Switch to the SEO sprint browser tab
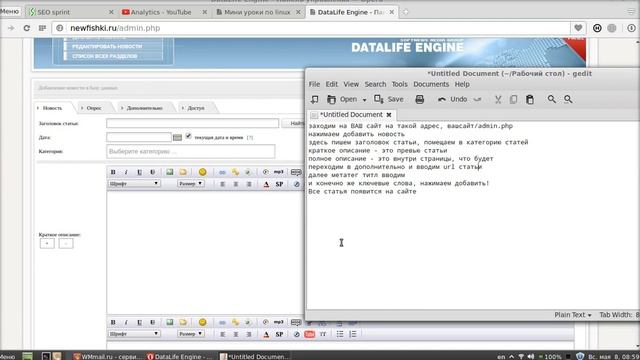 [x=70, y=12]
